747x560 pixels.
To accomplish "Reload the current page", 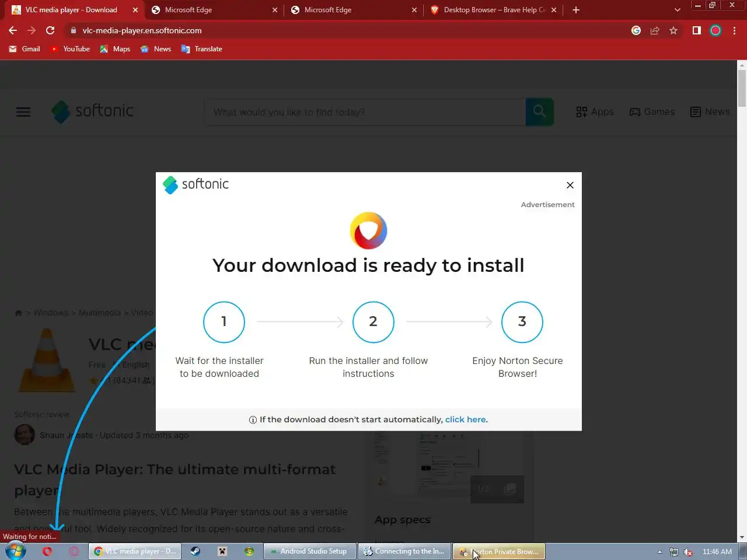I will point(50,30).
